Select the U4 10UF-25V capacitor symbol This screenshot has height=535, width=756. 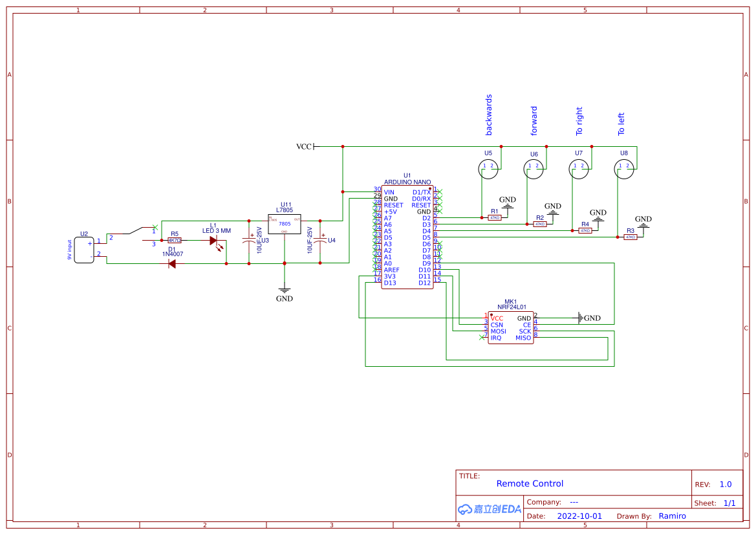(x=320, y=240)
